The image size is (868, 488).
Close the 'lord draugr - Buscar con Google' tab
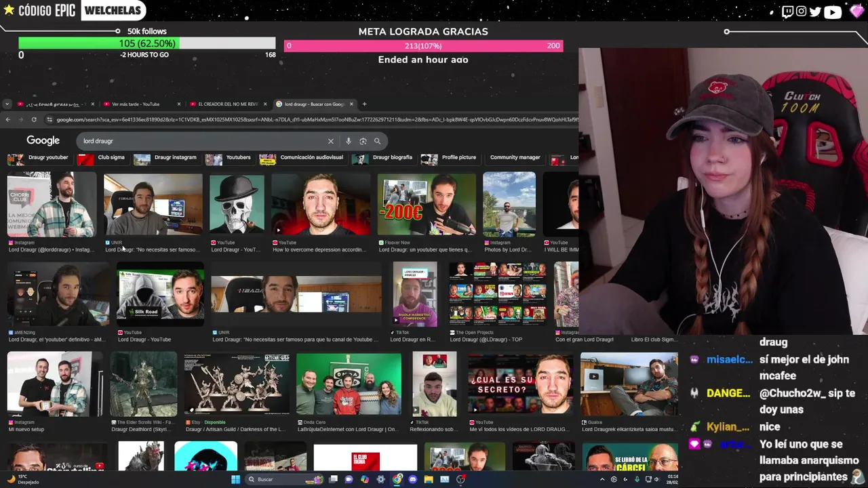tap(351, 104)
